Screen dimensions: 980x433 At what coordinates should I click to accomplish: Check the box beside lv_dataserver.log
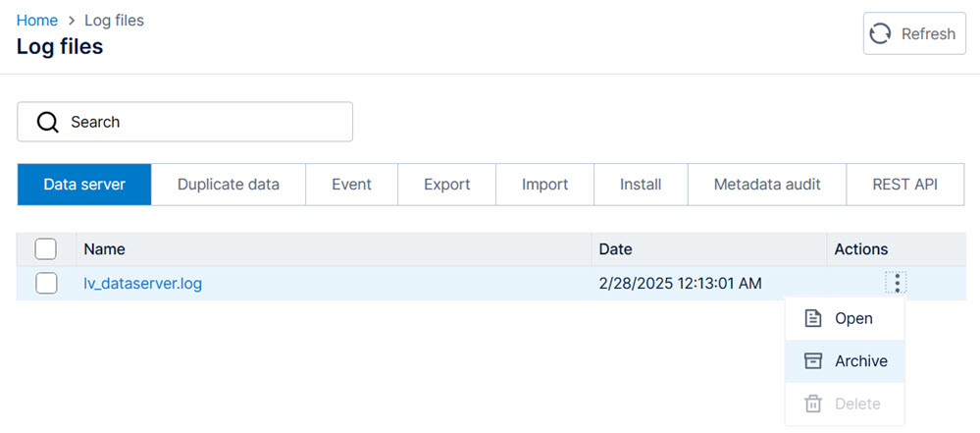46,284
